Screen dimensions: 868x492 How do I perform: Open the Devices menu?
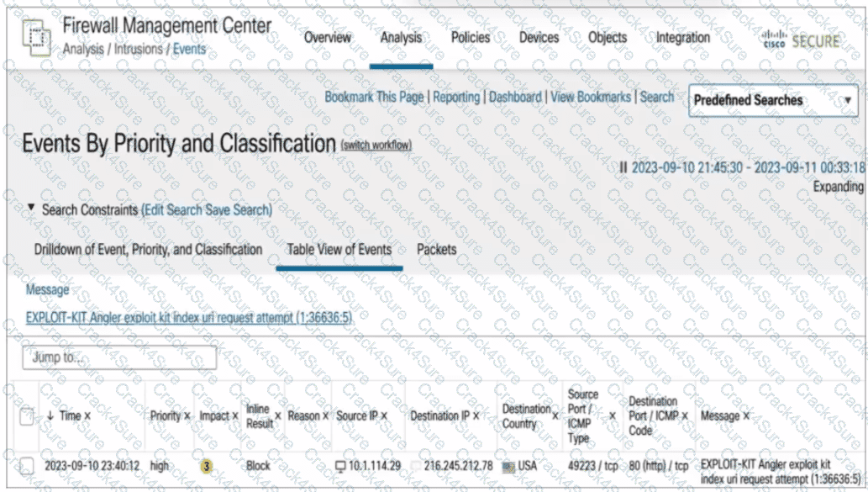coord(539,38)
